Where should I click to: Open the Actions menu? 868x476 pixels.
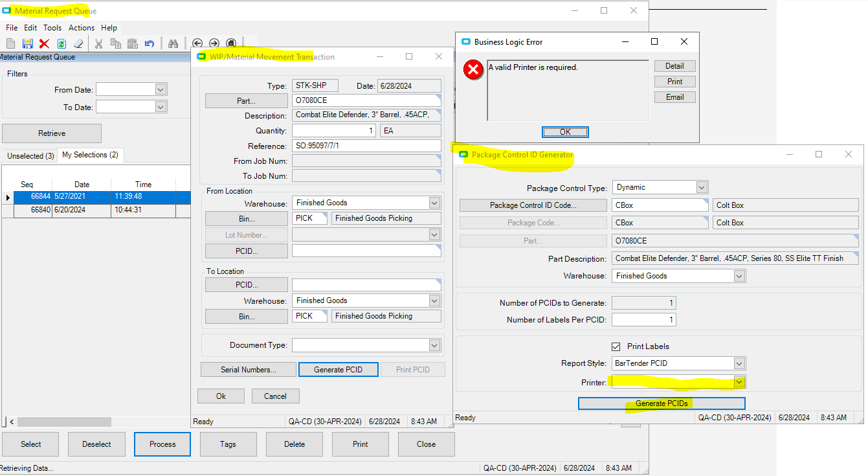82,28
